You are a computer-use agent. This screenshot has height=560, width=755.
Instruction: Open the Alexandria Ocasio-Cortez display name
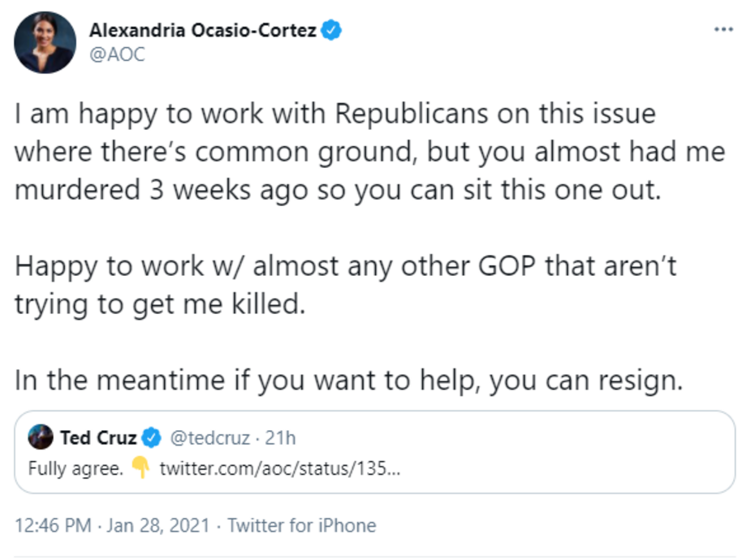tap(204, 32)
